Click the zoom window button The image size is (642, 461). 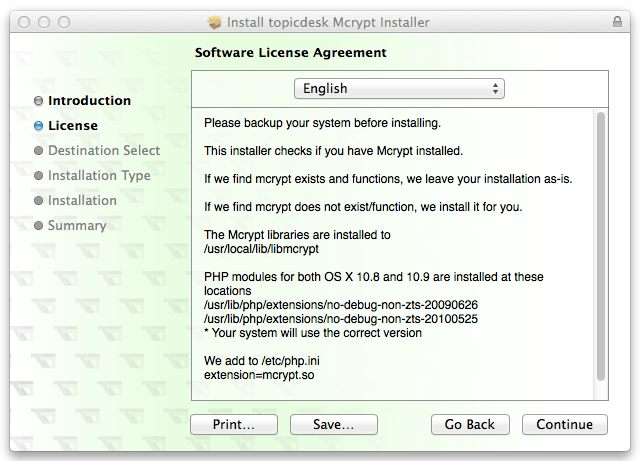tap(64, 22)
